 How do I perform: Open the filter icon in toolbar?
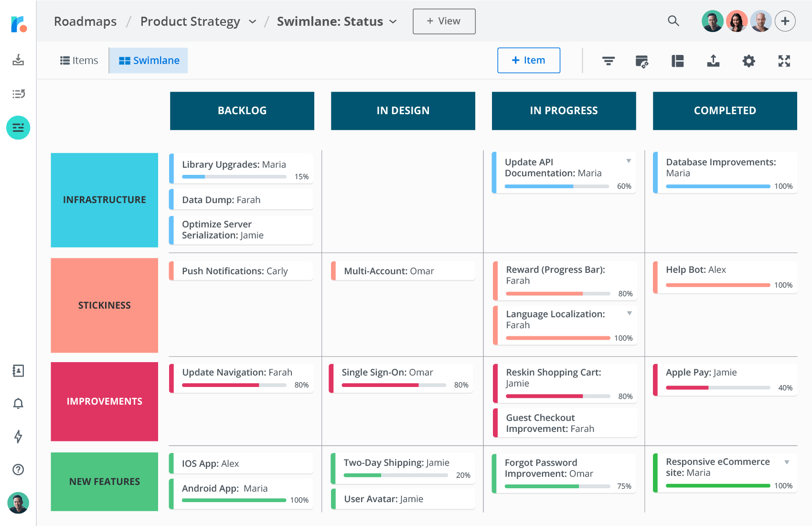click(x=608, y=61)
